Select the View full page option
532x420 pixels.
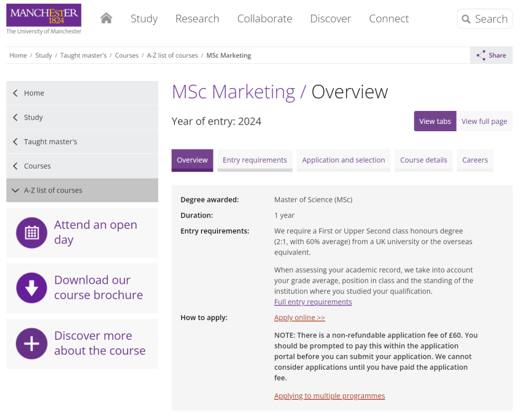[484, 121]
